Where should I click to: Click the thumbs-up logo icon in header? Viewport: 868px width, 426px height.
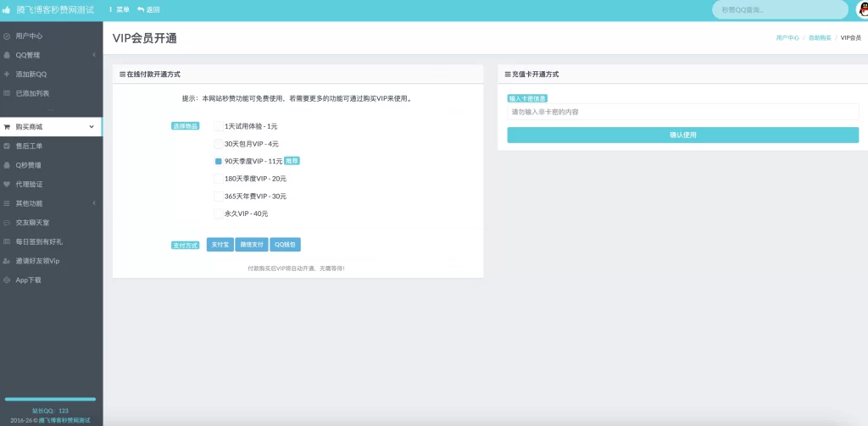pyautogui.click(x=8, y=10)
